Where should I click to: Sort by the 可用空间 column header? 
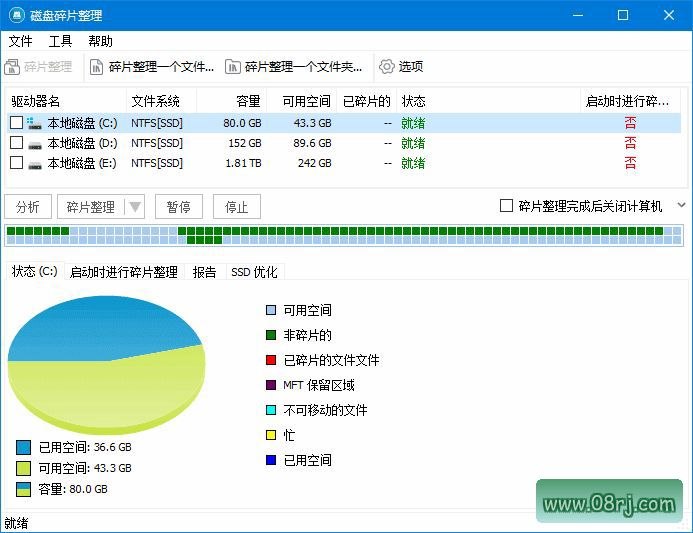pyautogui.click(x=301, y=101)
